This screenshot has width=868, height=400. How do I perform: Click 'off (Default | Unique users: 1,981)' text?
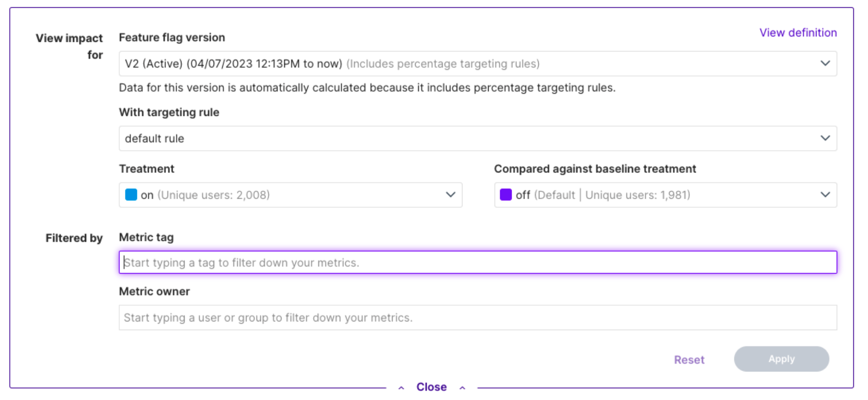click(603, 195)
